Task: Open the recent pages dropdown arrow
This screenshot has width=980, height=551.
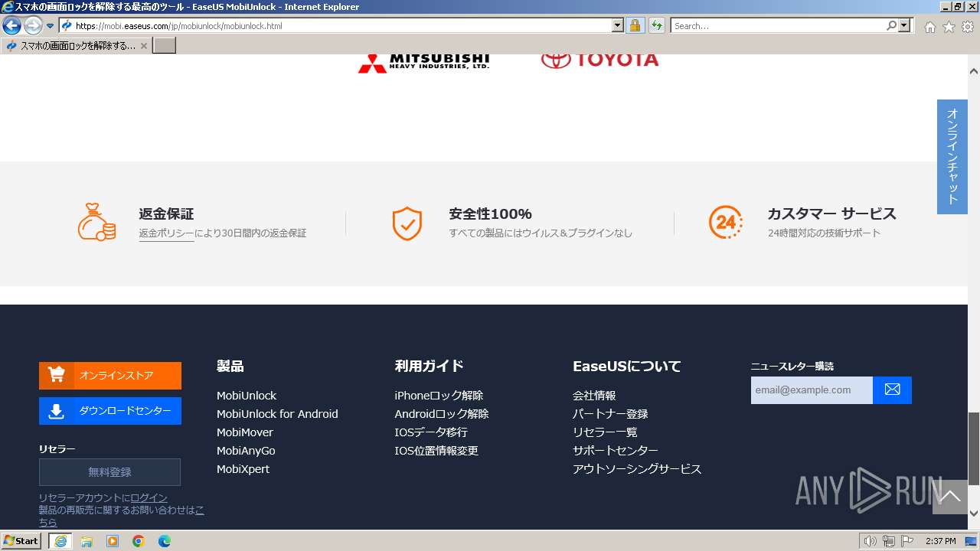Action: (51, 26)
